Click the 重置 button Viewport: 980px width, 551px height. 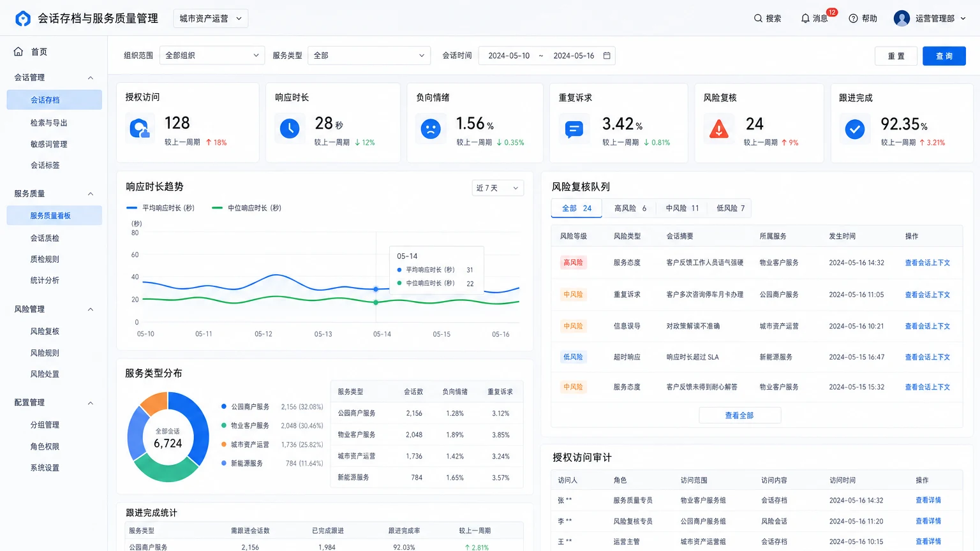click(896, 56)
